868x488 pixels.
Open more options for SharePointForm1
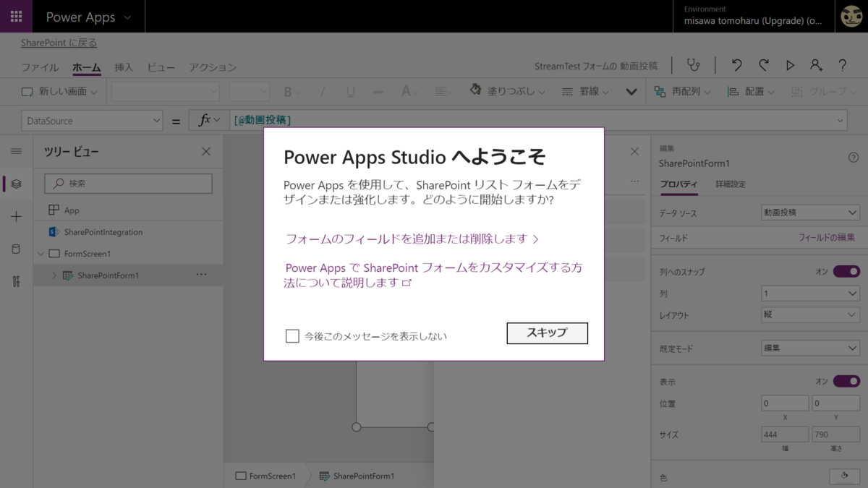tap(201, 275)
